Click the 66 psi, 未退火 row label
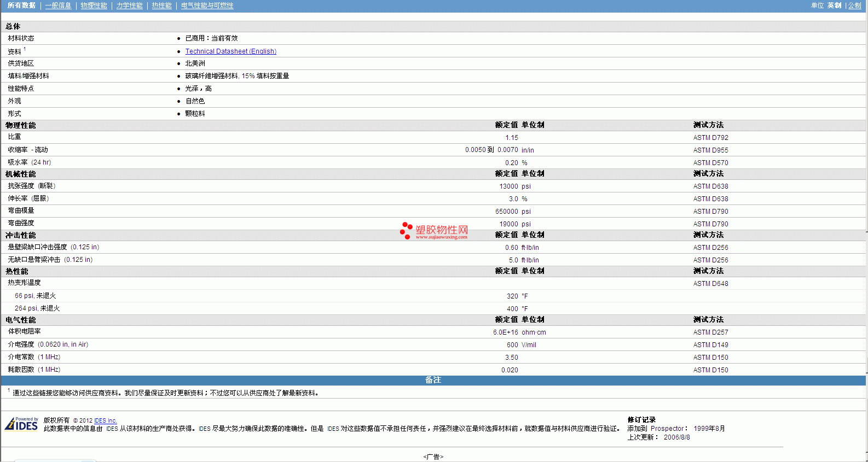This screenshot has height=462, width=868. coord(36,296)
